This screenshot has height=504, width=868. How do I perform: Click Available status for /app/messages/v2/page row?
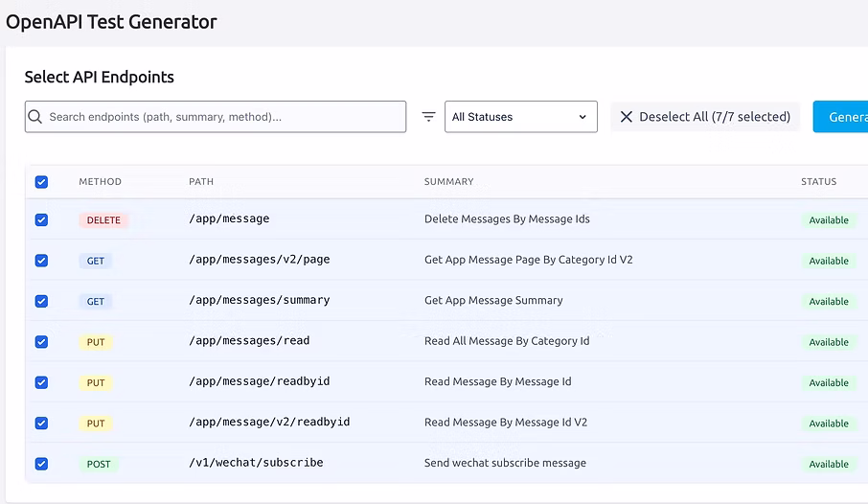(x=829, y=261)
